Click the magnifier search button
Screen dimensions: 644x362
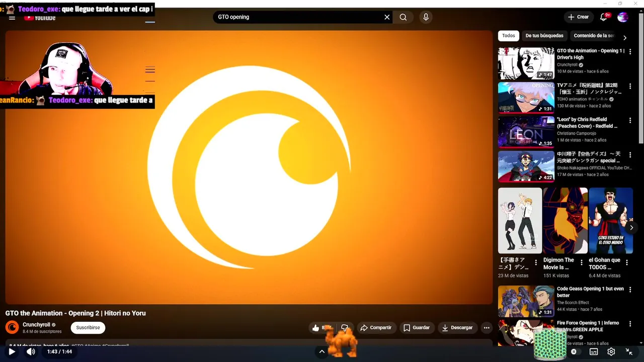[x=403, y=17]
